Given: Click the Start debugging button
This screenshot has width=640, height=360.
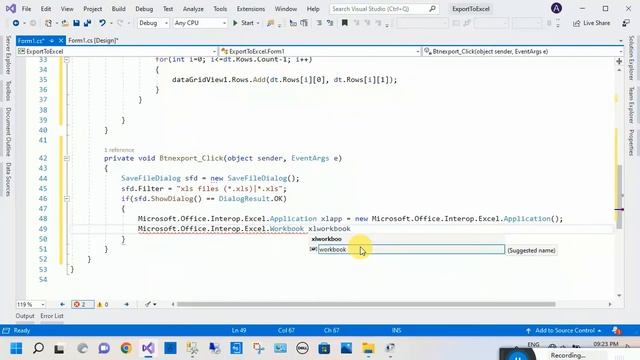Looking at the screenshot, I should click(245, 23).
